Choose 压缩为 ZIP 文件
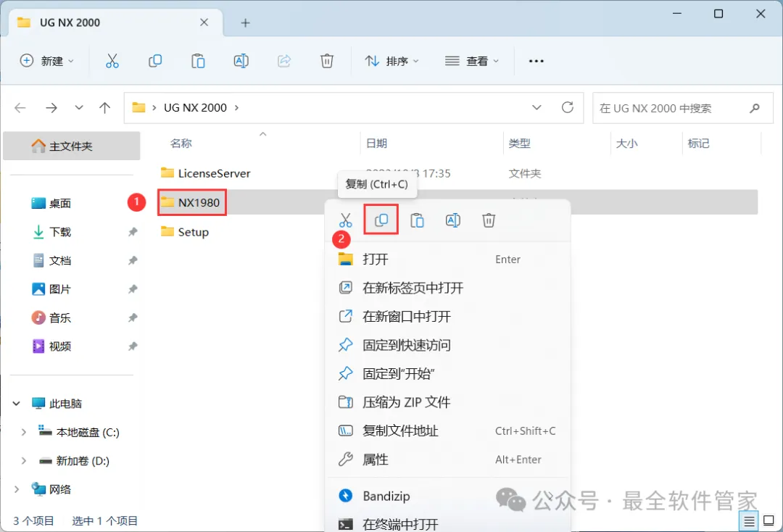The image size is (783, 532). pyautogui.click(x=447, y=402)
